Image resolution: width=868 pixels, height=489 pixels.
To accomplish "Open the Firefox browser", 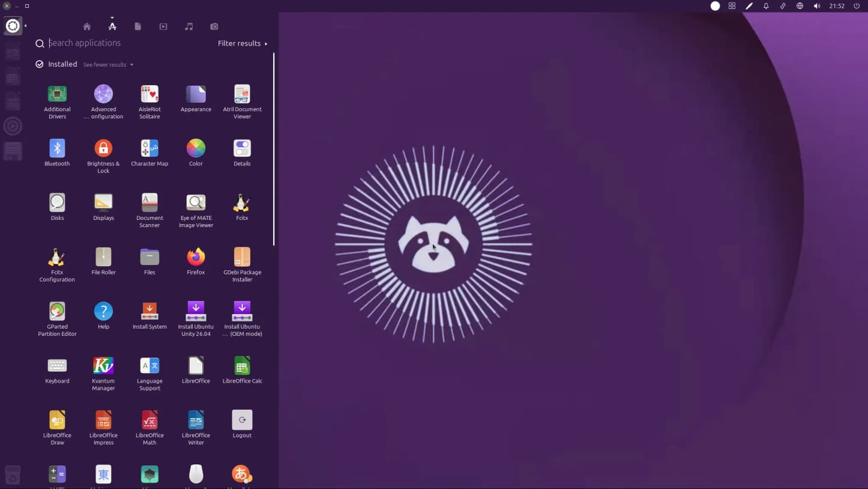I will pos(196,257).
